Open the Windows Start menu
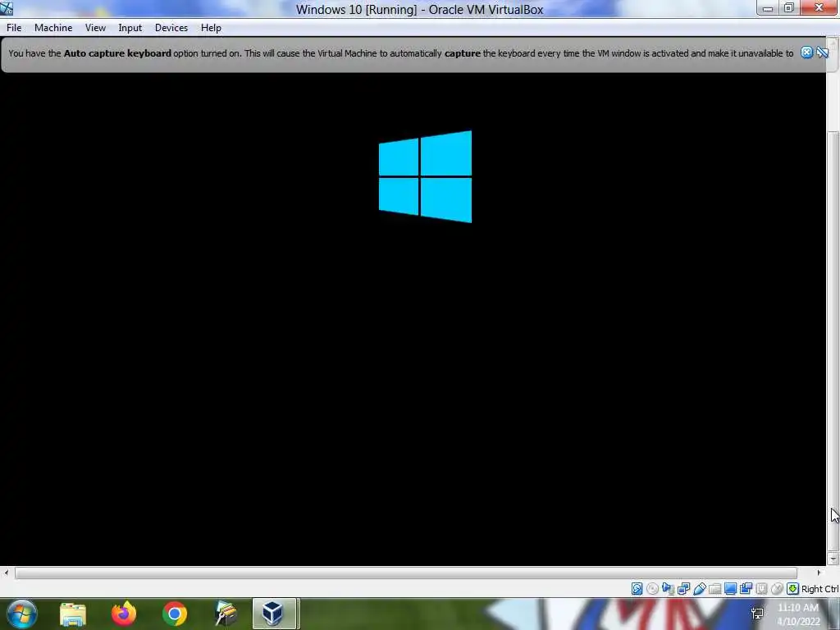This screenshot has width=840, height=630. tap(22, 614)
